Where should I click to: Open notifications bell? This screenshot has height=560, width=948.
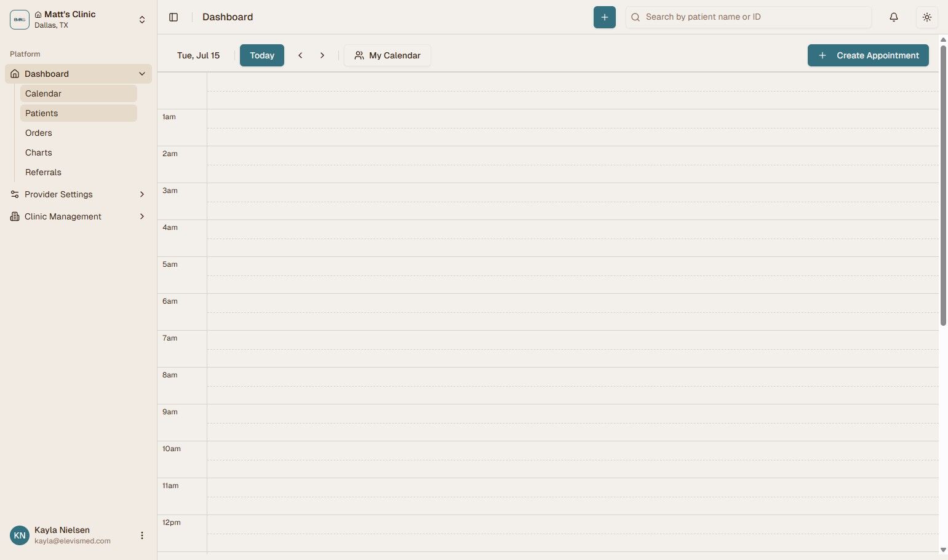click(x=893, y=17)
